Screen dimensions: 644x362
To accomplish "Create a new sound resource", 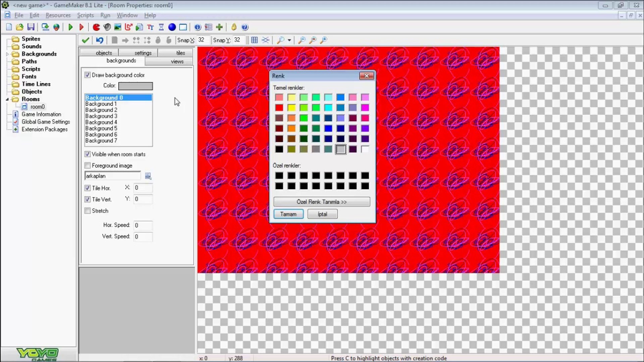I will click(x=107, y=27).
